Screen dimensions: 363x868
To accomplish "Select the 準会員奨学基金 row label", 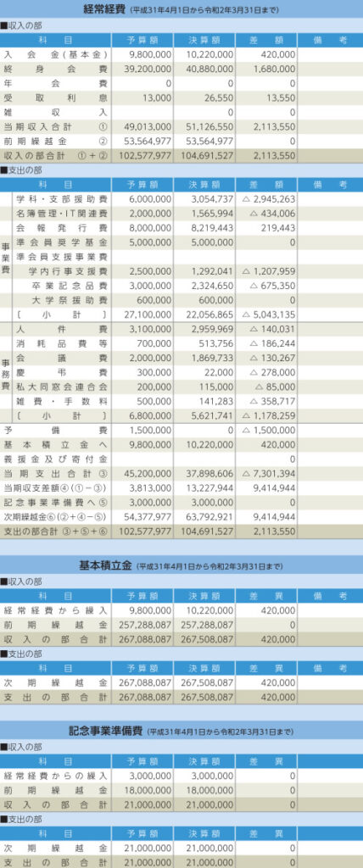I will [x=62, y=242].
